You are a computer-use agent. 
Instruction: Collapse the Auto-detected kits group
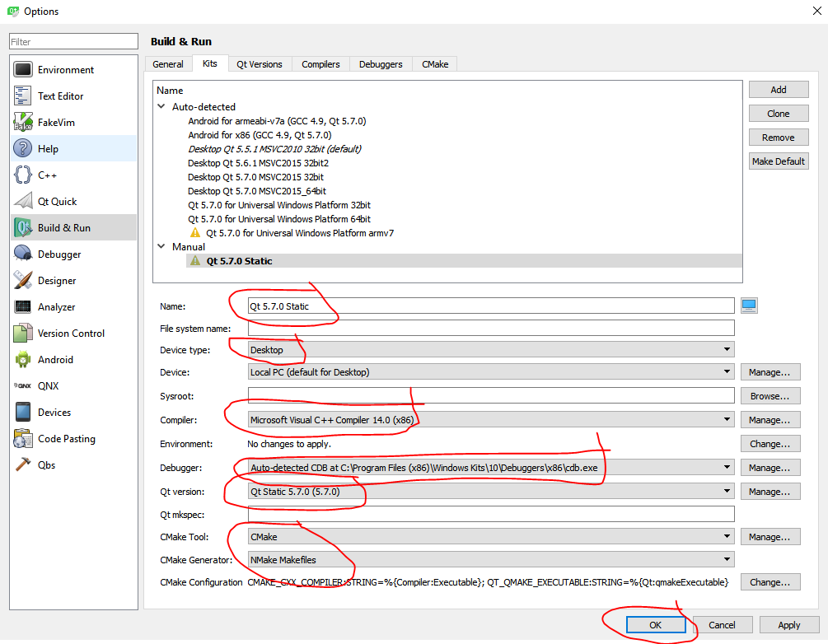click(161, 106)
